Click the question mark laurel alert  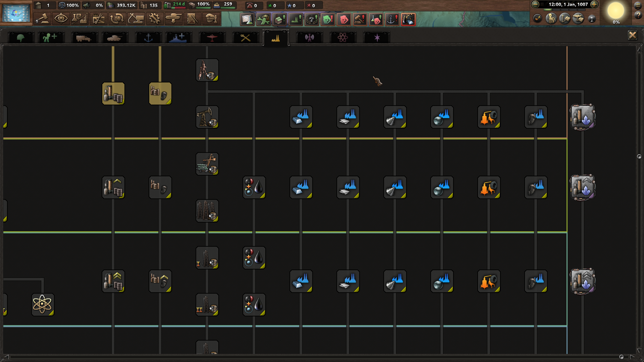[x=312, y=19]
